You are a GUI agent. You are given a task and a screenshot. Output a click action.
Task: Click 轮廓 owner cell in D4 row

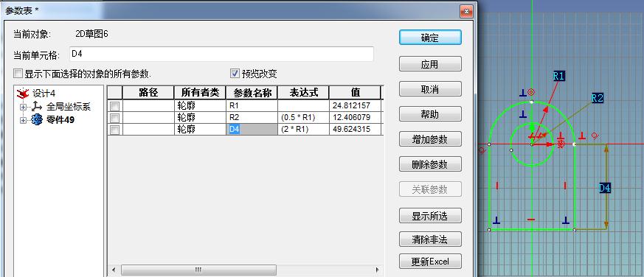[x=200, y=129]
